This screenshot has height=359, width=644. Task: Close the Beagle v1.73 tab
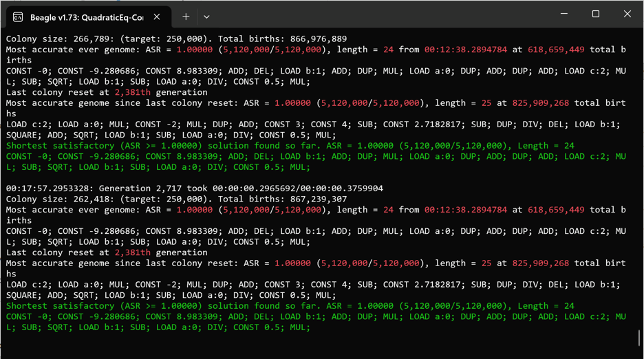pyautogui.click(x=157, y=17)
